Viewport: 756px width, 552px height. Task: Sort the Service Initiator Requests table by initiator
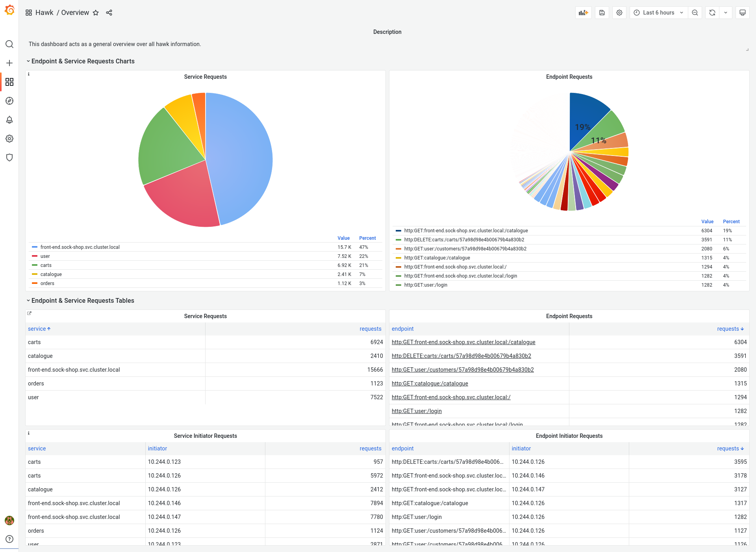click(157, 448)
